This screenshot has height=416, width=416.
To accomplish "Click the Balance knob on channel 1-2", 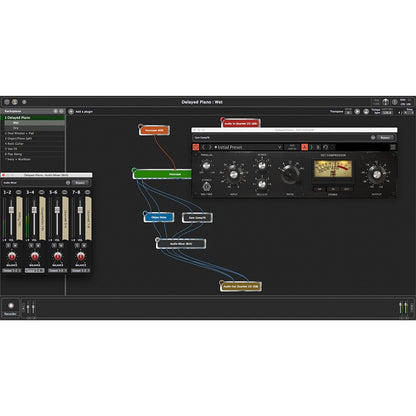I will coord(12,256).
